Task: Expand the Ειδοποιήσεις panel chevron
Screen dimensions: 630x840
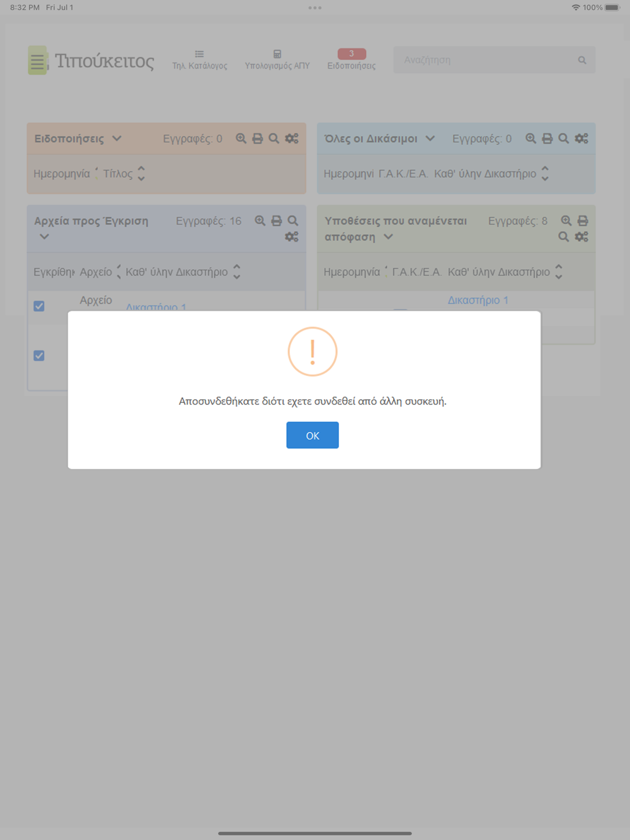Action: 117,139
